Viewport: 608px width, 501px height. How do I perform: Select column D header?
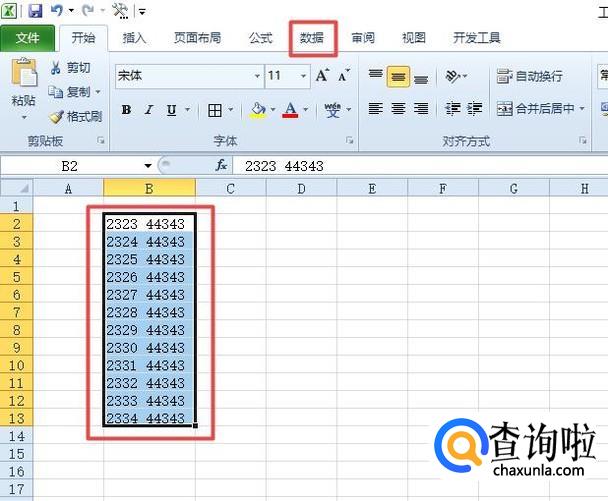[301, 188]
